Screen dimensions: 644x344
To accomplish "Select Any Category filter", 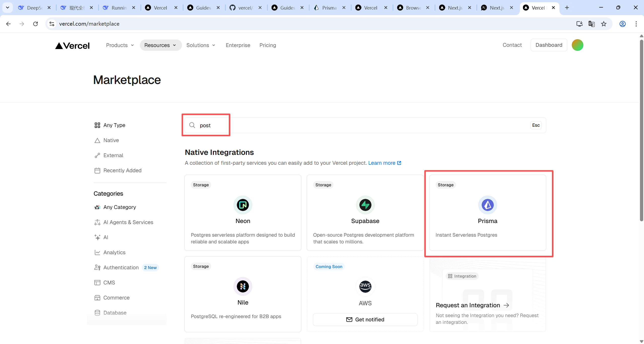I will tap(115, 207).
